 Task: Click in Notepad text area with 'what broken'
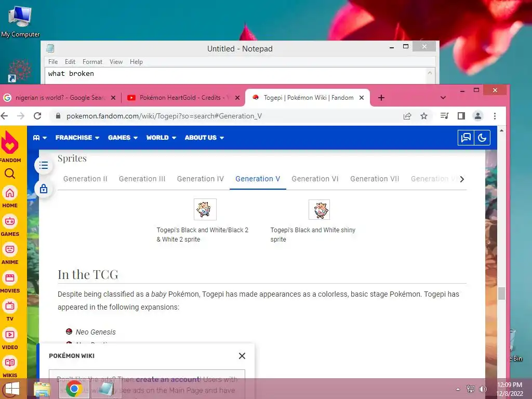[x=235, y=76]
